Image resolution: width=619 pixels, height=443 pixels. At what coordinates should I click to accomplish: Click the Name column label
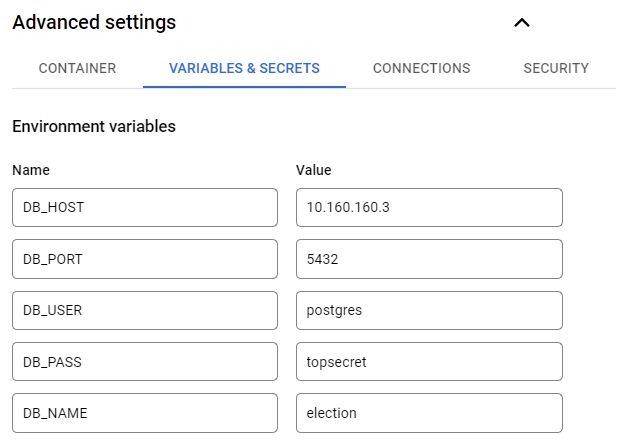(x=31, y=170)
